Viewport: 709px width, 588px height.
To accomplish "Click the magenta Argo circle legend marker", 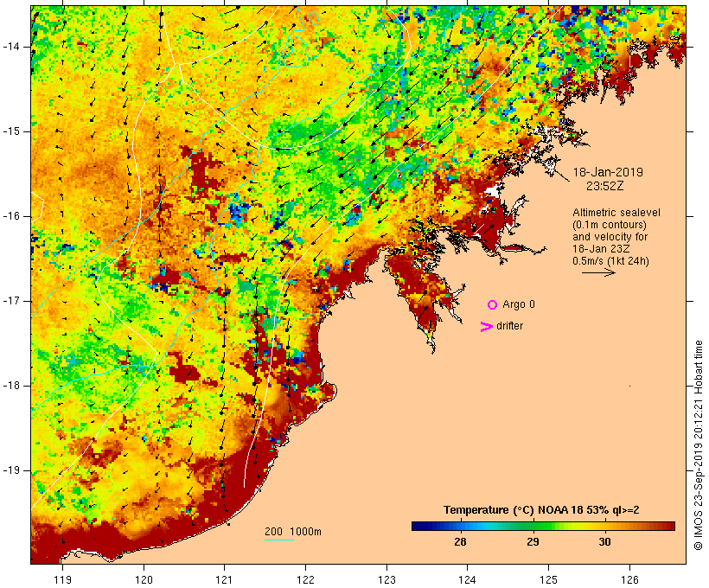I will pos(493,305).
